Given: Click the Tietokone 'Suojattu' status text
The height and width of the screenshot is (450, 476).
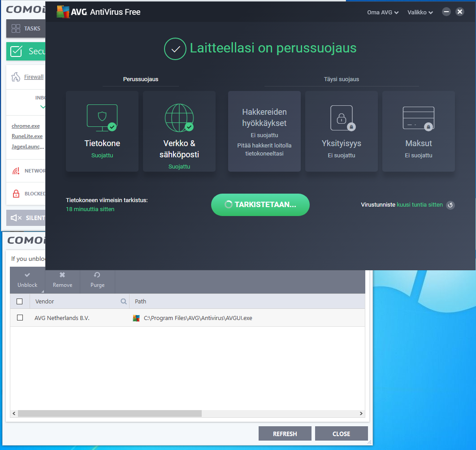Looking at the screenshot, I should click(102, 156).
